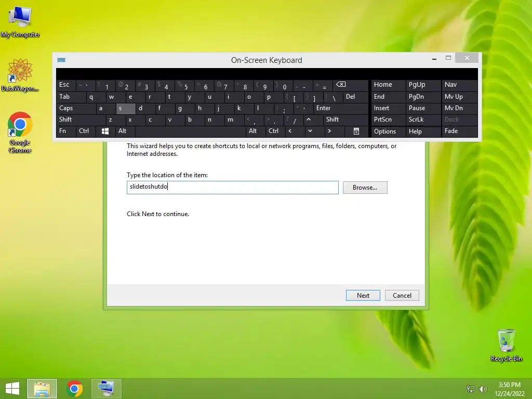The height and width of the screenshot is (399, 532).
Task: Click the End key
Action: [x=388, y=97]
